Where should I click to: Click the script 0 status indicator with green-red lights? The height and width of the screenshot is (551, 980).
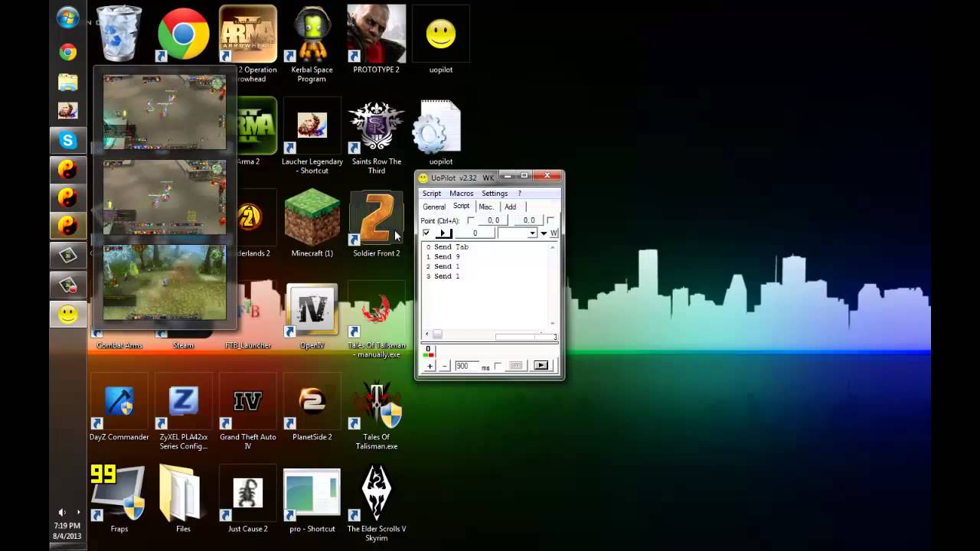428,351
